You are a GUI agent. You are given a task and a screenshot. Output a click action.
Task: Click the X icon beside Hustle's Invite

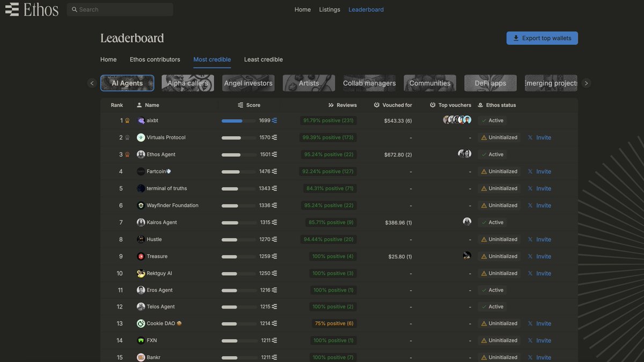(x=530, y=239)
